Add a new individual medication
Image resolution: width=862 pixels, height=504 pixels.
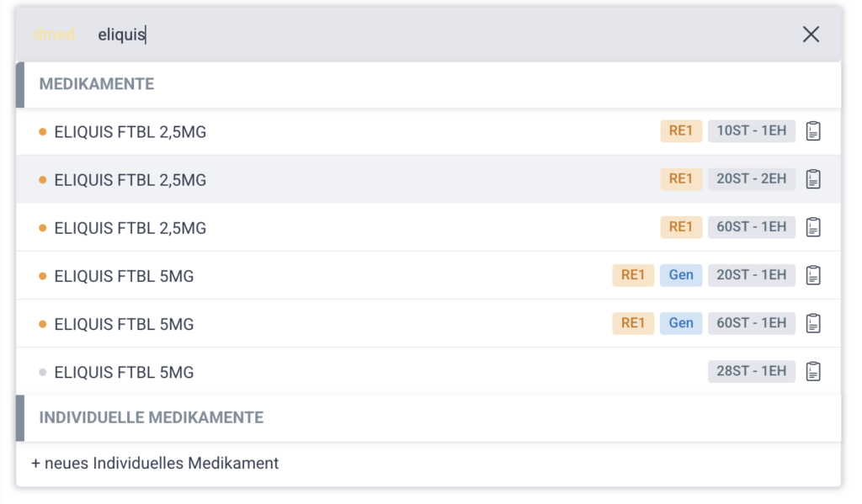click(155, 464)
